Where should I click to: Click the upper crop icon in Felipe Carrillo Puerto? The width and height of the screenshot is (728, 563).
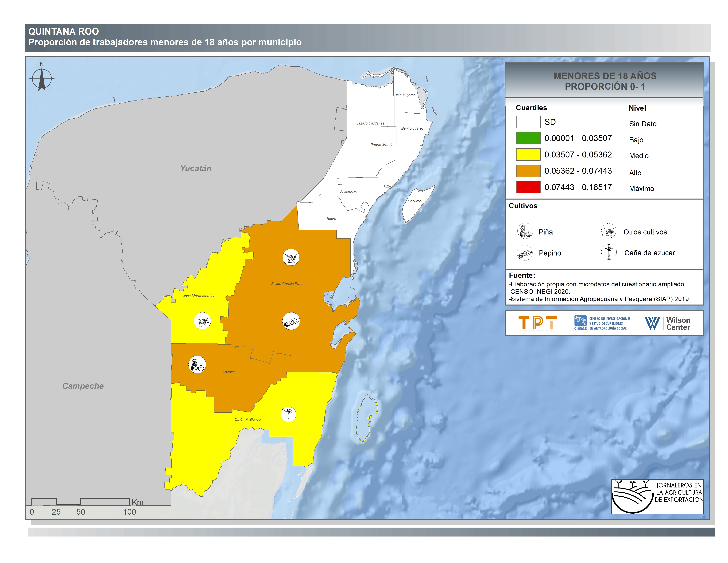tap(291, 257)
